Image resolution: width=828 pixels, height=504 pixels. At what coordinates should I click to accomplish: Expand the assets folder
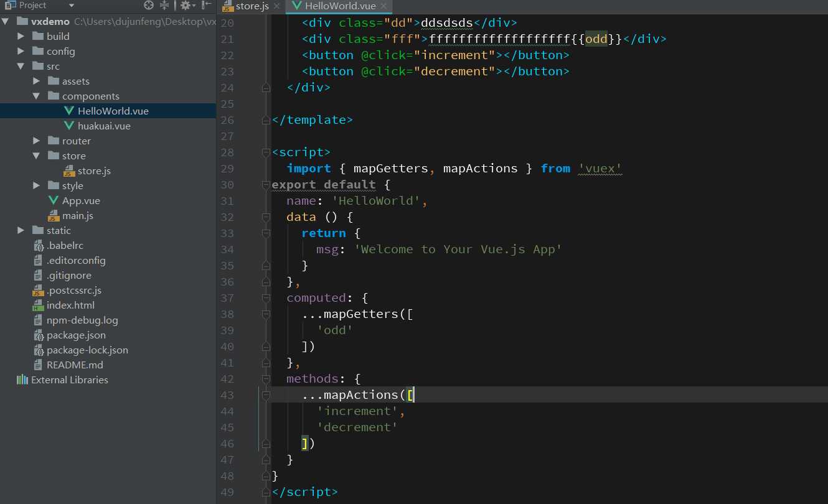tap(37, 81)
